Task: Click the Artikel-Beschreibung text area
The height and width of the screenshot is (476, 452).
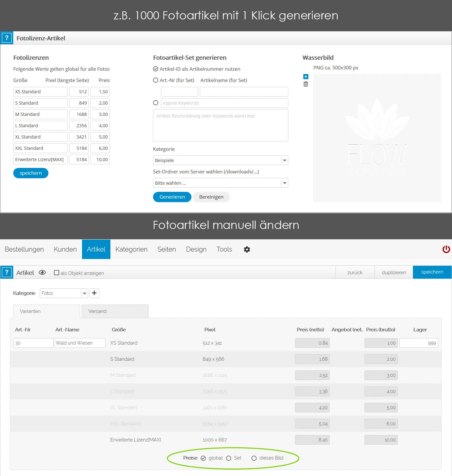Action: pyautogui.click(x=221, y=125)
